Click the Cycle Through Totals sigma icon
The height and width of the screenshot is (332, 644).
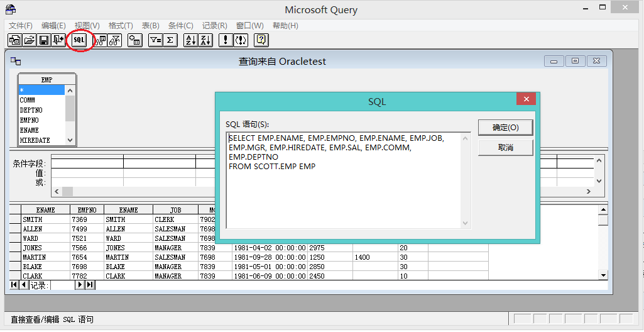[x=170, y=40]
